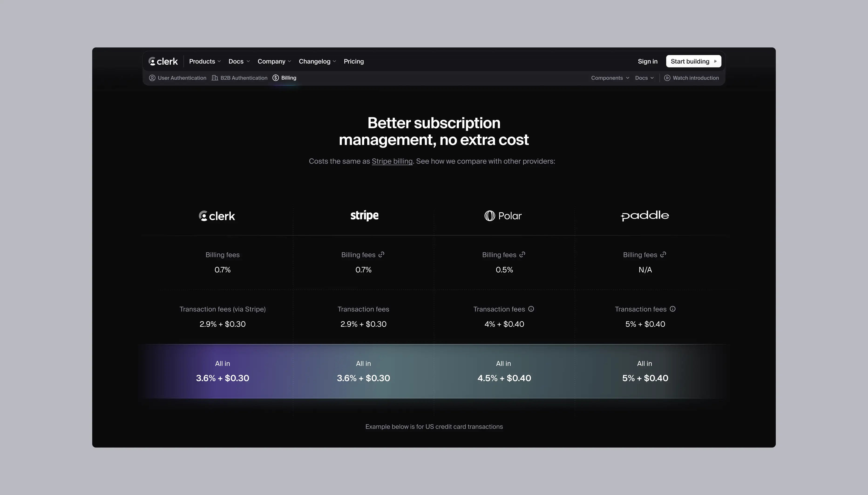
Task: Expand the Docs menu in main navbar
Action: 239,62
